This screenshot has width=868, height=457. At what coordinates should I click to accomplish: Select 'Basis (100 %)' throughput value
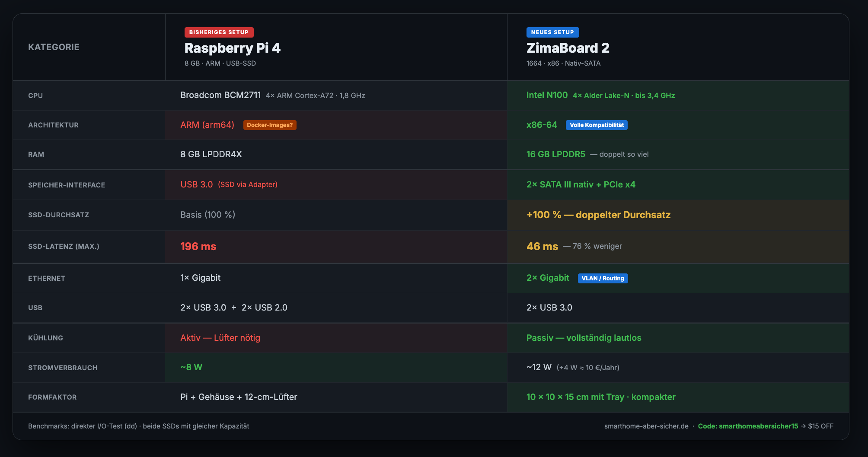[208, 215]
